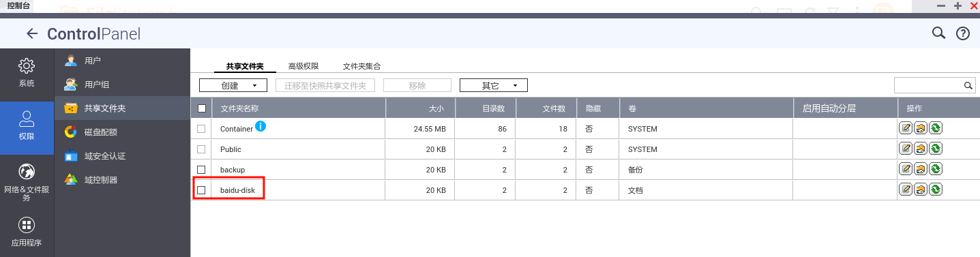Tick the checkbox for Container folder
The image size is (980, 257).
pyautogui.click(x=201, y=129)
